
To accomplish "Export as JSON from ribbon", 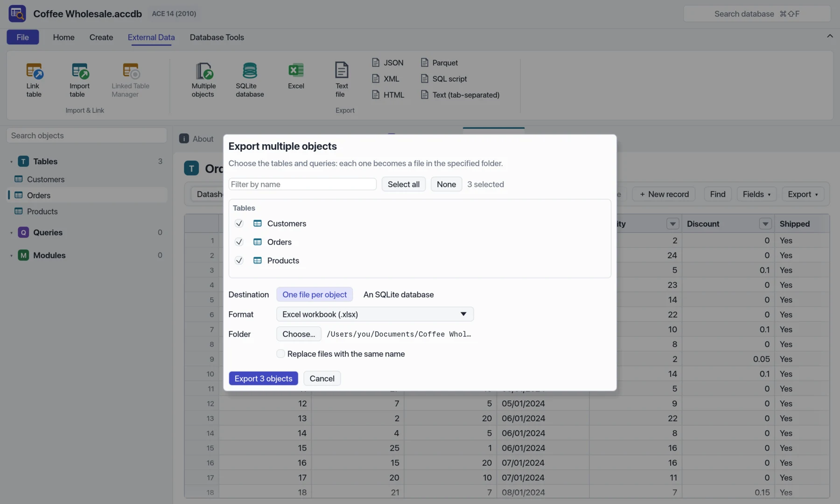I will [388, 63].
